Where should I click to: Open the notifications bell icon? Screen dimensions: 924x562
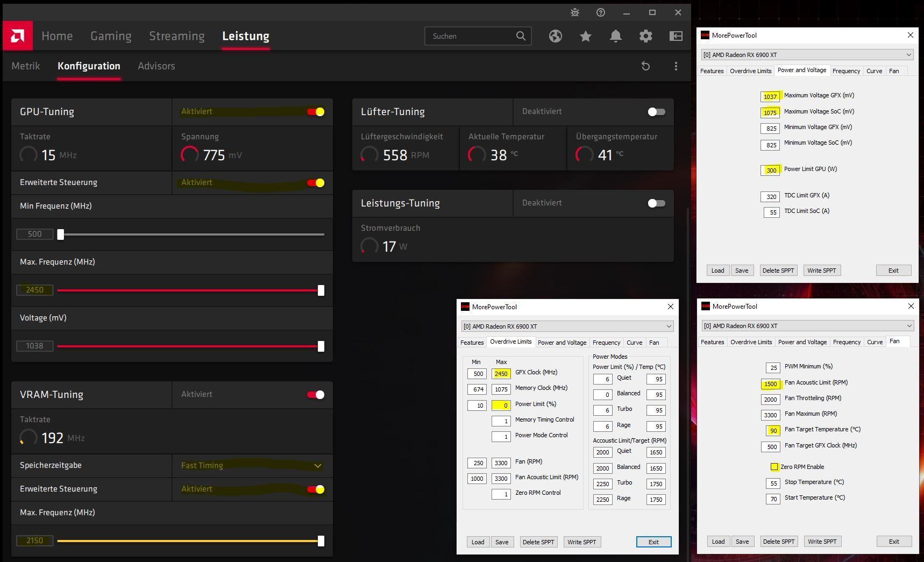pos(616,36)
